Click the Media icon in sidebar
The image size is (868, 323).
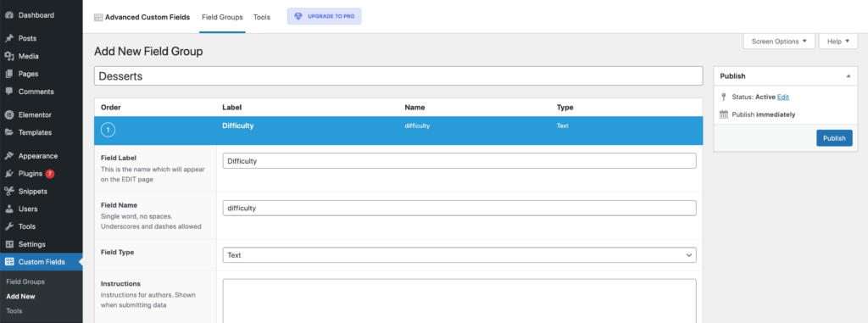pyautogui.click(x=8, y=56)
